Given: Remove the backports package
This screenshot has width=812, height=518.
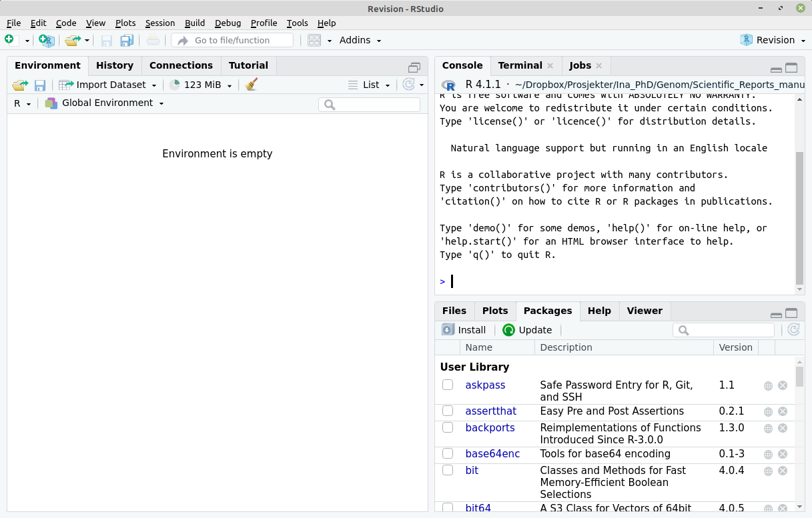Looking at the screenshot, I should click(x=783, y=428).
